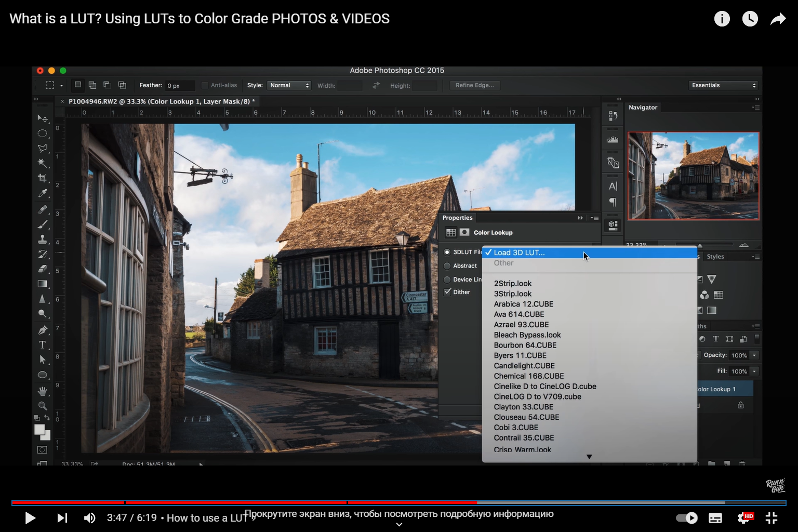
Task: Select the Device Link radio button
Action: coord(447,279)
